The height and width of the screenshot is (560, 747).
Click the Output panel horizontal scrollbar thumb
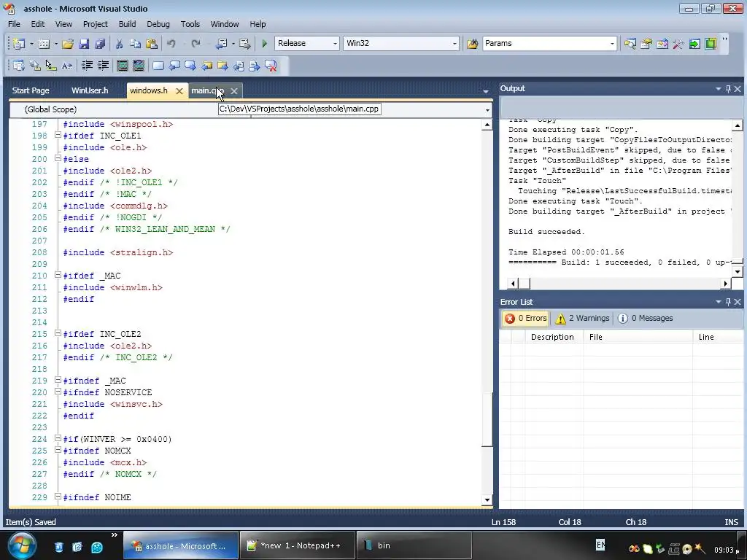point(524,284)
